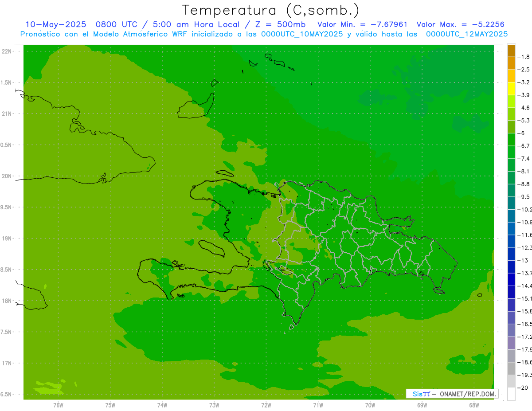532x411 pixels.
Task: Click the "-2.5" value on color scale
Action: [524, 70]
